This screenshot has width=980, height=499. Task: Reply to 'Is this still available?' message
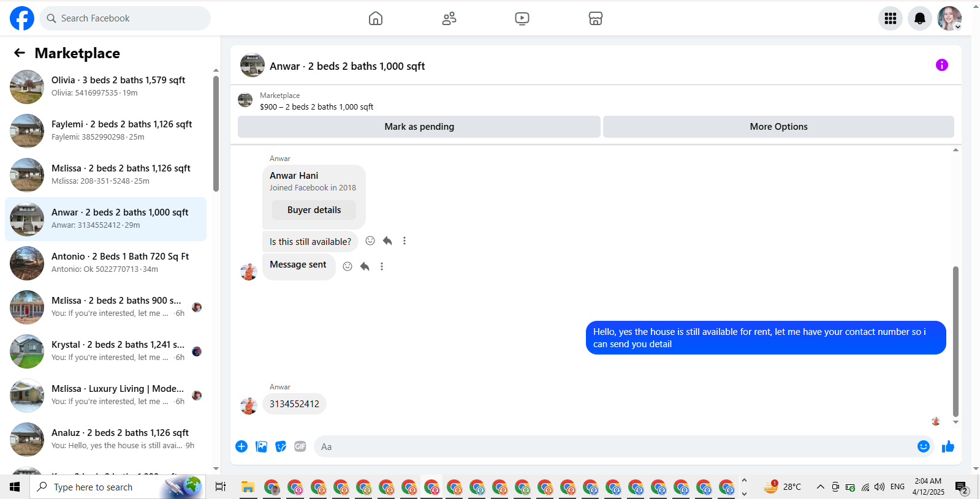click(x=387, y=241)
